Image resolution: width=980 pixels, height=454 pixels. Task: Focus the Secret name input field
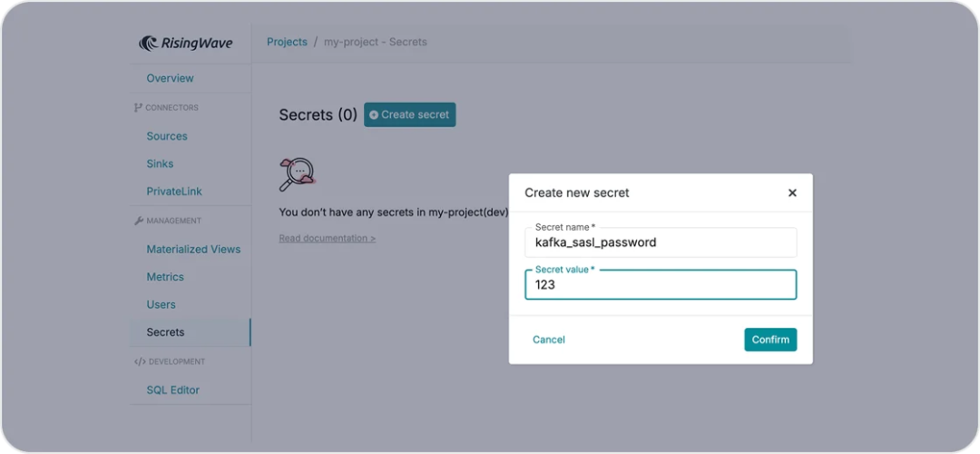coord(661,242)
